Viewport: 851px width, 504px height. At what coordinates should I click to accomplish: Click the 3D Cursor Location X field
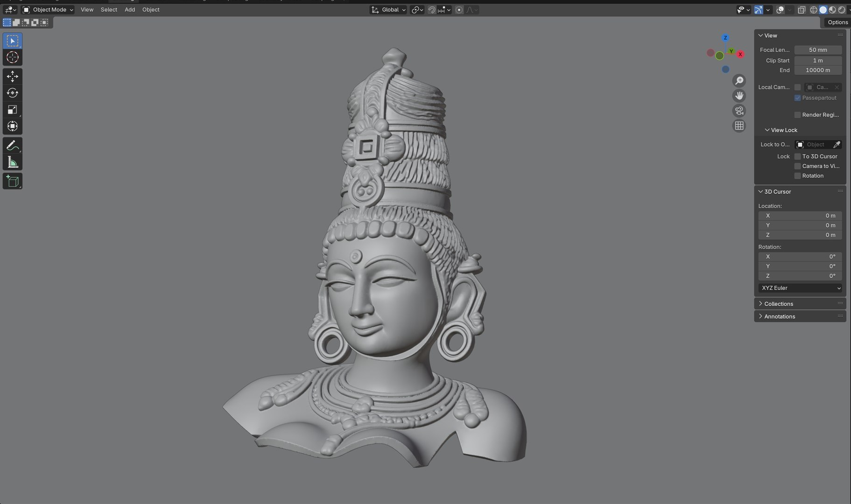(800, 216)
